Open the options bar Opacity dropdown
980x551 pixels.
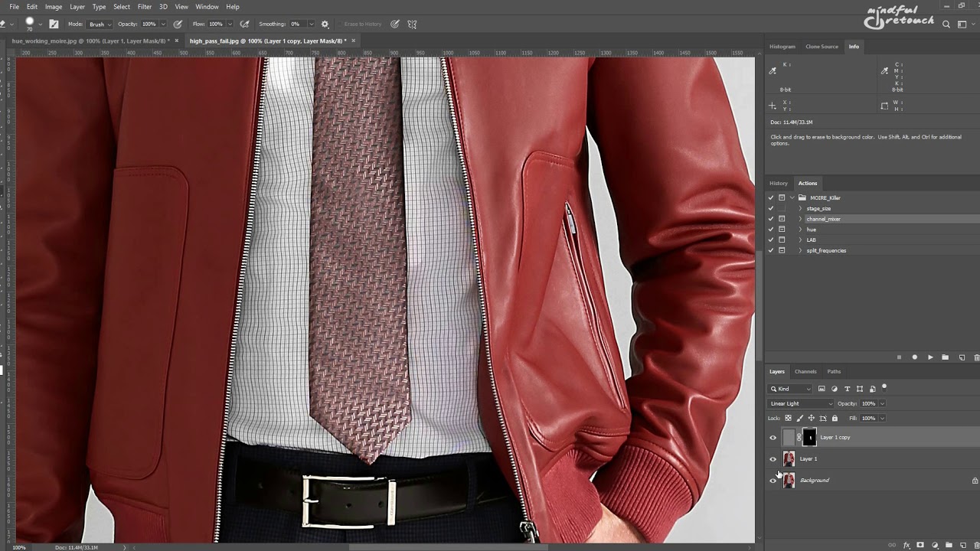coord(163,24)
